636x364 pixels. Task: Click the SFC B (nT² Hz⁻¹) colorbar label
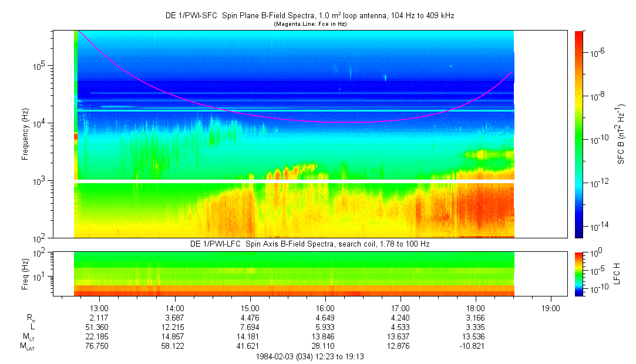621,134
